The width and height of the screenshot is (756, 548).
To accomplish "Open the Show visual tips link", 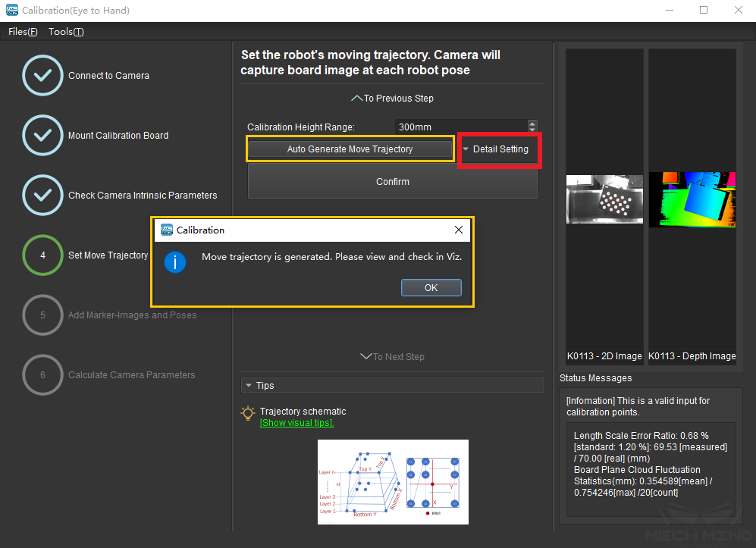I will (x=297, y=423).
